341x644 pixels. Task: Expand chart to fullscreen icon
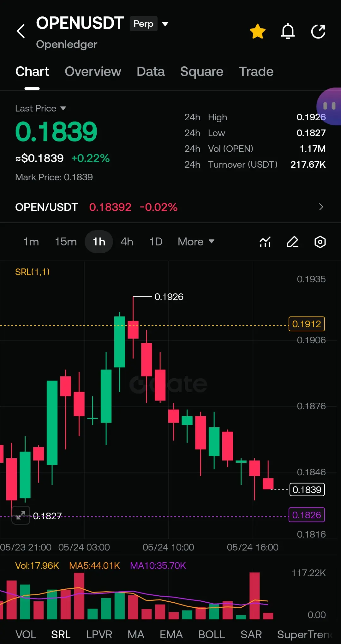coord(21,515)
